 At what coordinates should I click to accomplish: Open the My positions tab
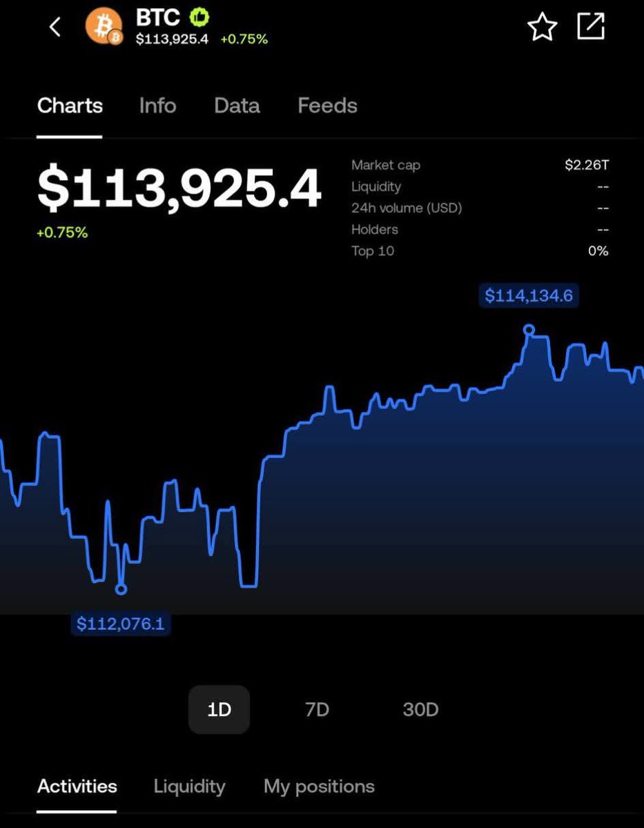319,787
